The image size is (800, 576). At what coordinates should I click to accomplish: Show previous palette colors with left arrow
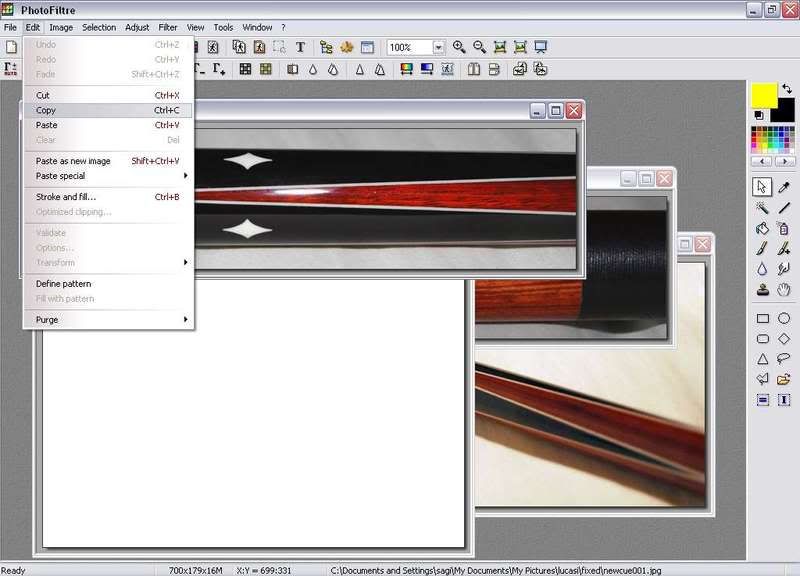[x=762, y=161]
